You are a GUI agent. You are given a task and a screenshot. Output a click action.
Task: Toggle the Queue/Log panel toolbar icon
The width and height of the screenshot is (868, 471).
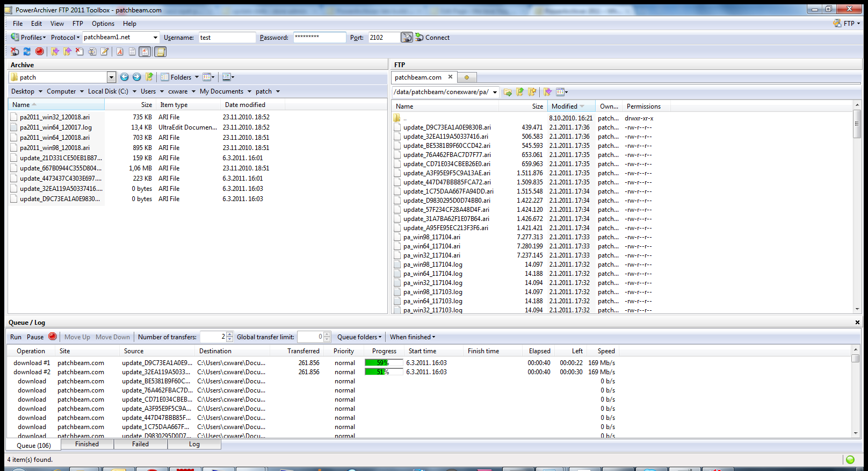(x=160, y=52)
